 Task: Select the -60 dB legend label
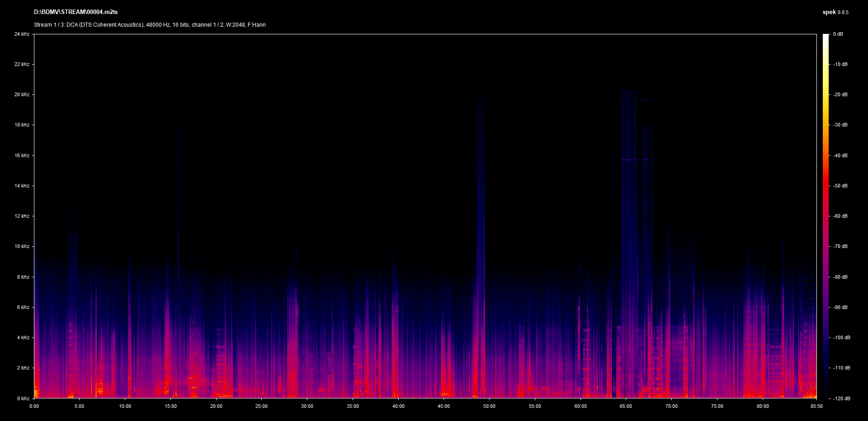tap(840, 216)
